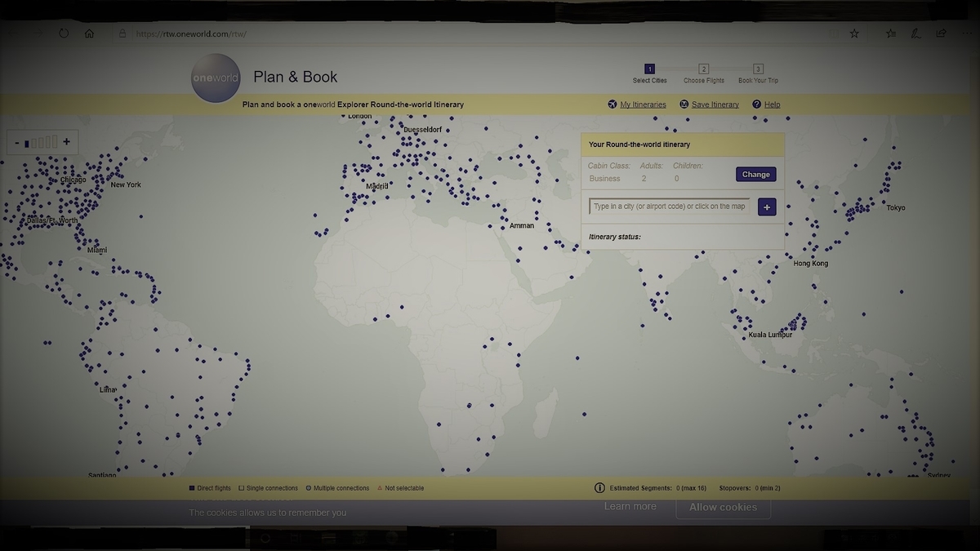This screenshot has width=980, height=551.
Task: Select Lima on the map
Action: point(108,389)
